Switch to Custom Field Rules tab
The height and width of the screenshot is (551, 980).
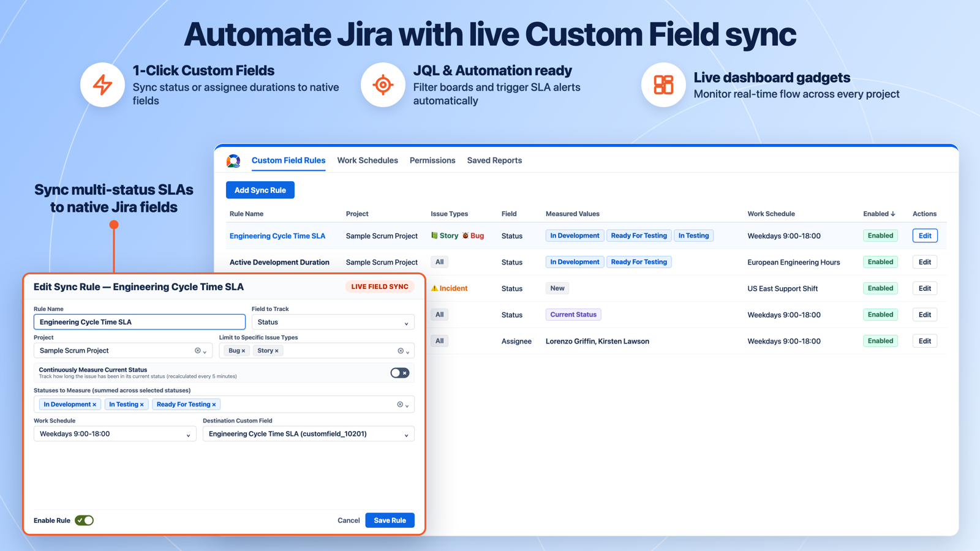288,160
